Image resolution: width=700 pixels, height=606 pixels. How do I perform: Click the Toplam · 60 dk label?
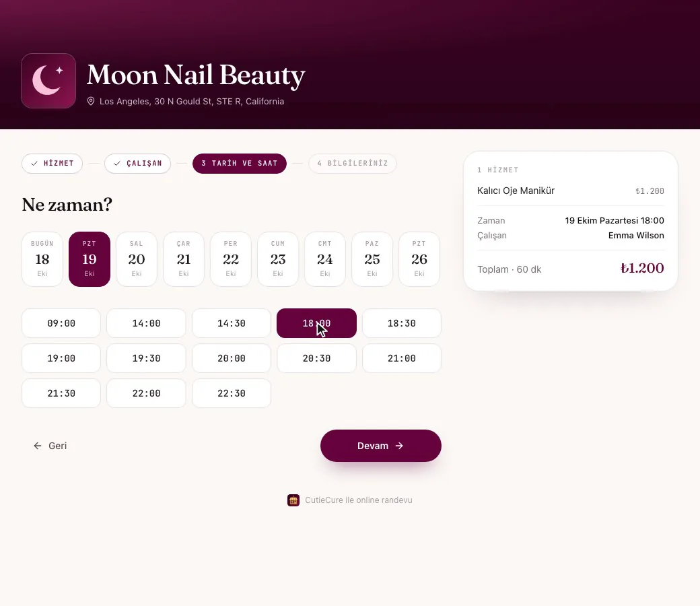tap(509, 269)
